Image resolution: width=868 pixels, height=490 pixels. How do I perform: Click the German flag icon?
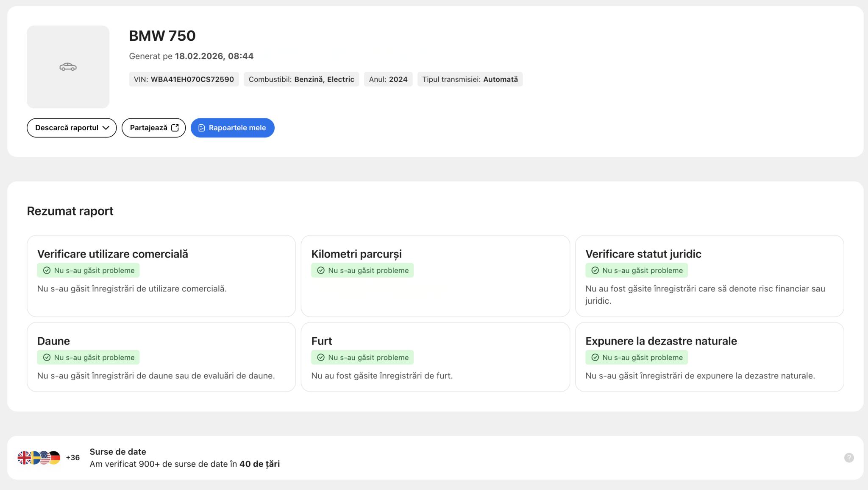click(x=56, y=457)
